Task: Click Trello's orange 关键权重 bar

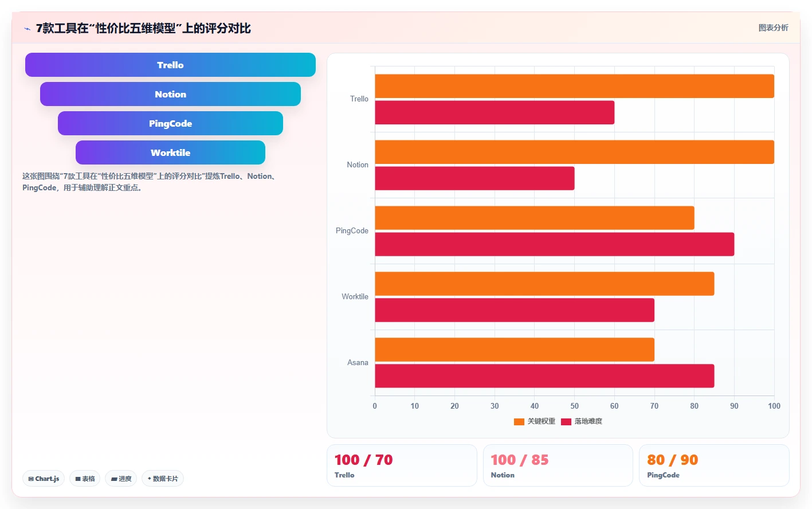Action: [x=574, y=86]
